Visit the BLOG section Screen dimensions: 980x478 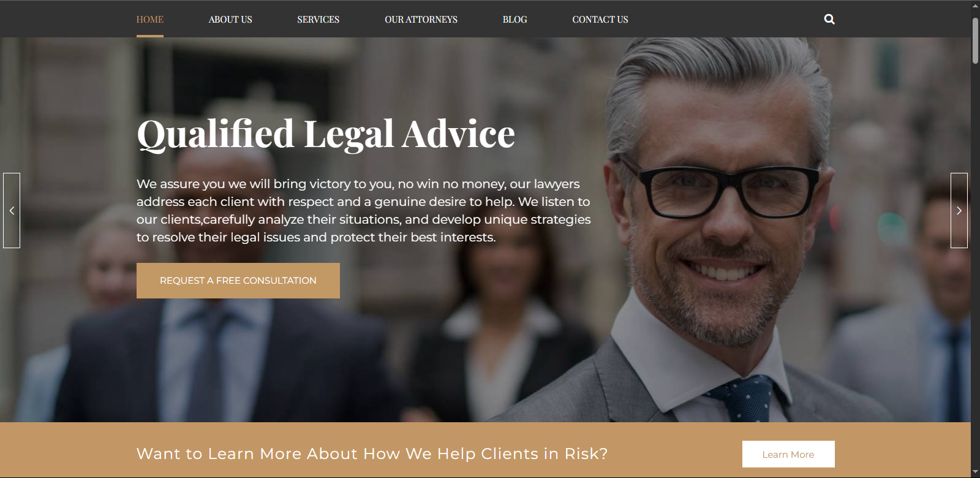514,20
